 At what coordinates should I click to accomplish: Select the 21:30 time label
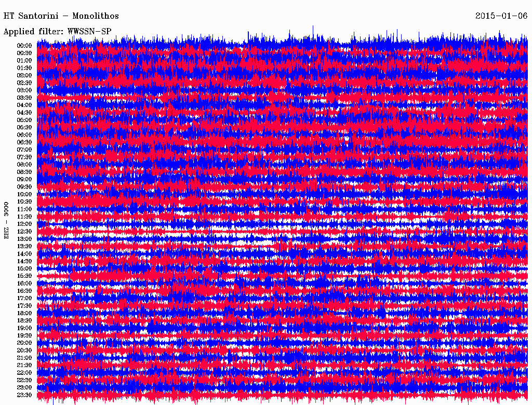(x=24, y=365)
